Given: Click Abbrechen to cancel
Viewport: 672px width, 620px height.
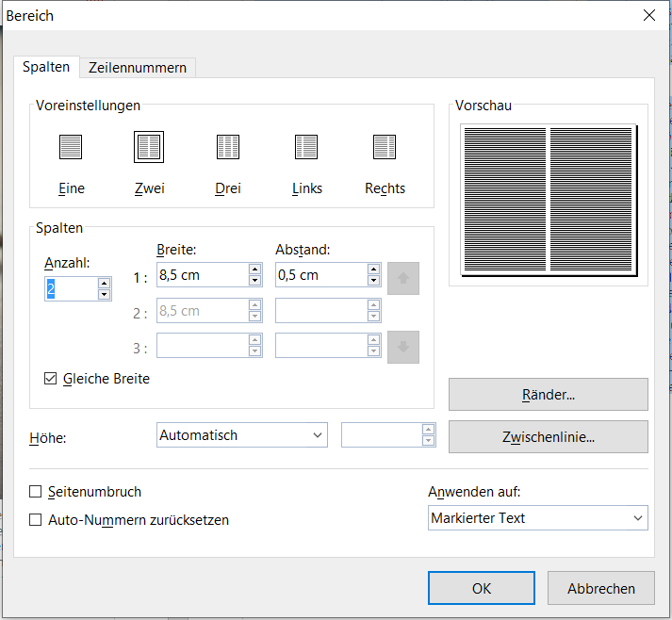Looking at the screenshot, I should (601, 588).
